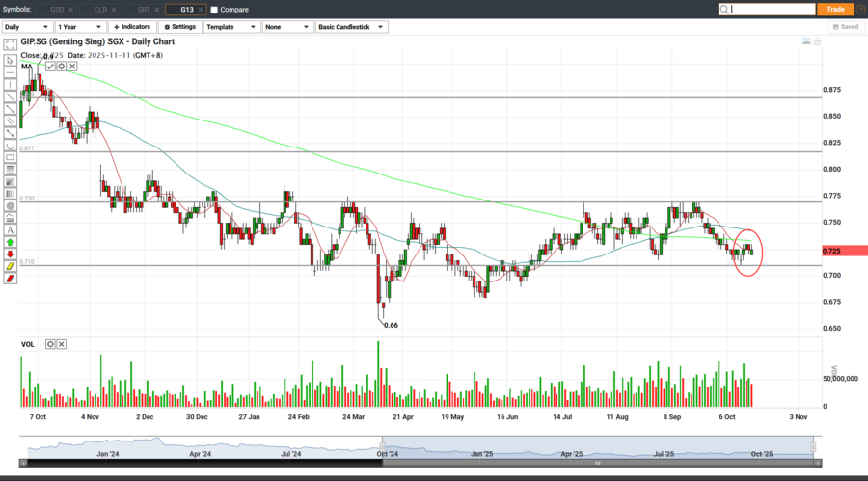Toggle MA indicator visibility checkmark

pyautogui.click(x=50, y=67)
